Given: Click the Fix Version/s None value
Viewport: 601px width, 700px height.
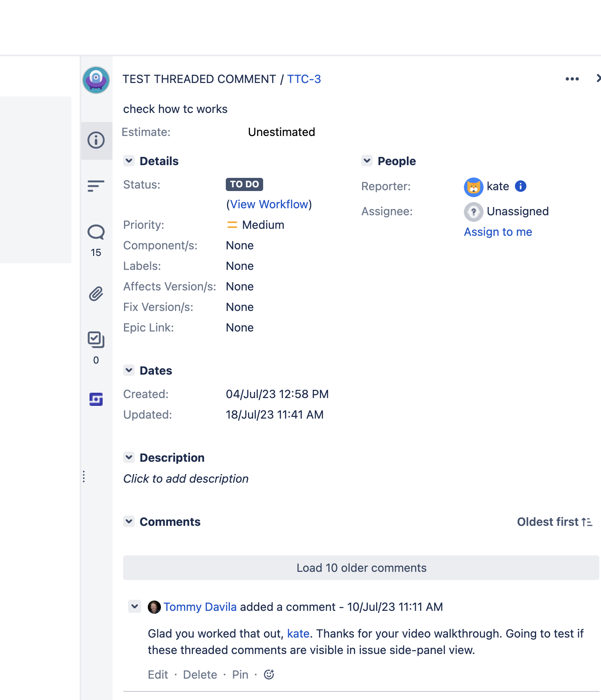Looking at the screenshot, I should (240, 307).
